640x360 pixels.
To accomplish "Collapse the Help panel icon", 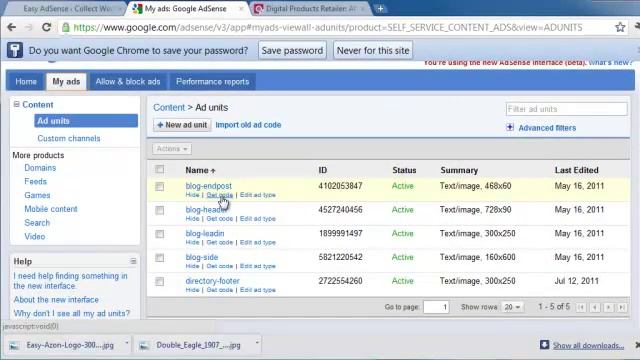I will (x=133, y=261).
